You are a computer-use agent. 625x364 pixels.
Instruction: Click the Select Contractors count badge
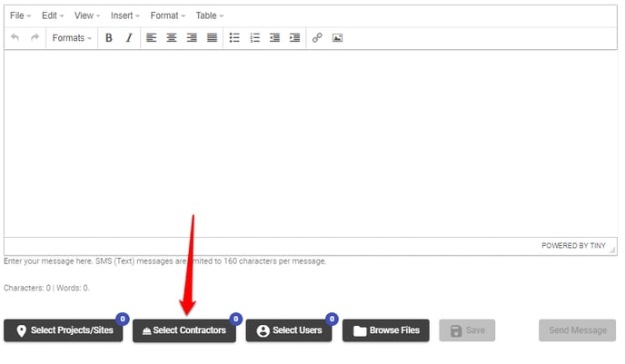click(235, 319)
